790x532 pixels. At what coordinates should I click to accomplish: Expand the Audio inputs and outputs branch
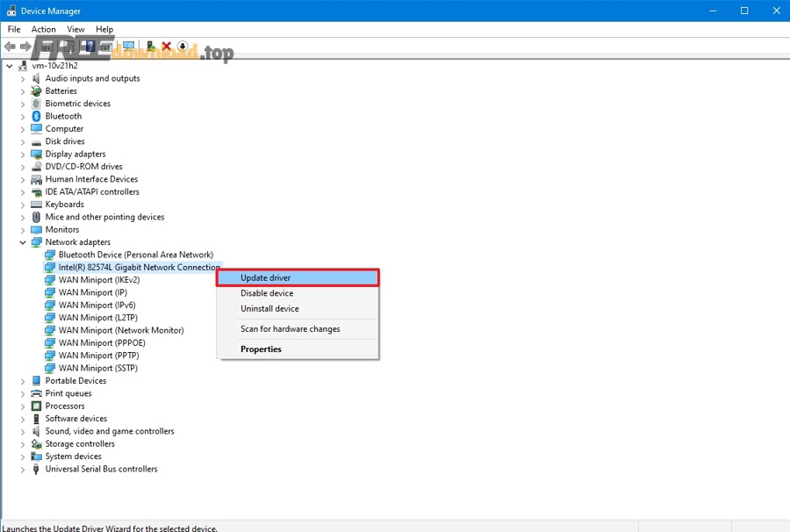click(23, 79)
